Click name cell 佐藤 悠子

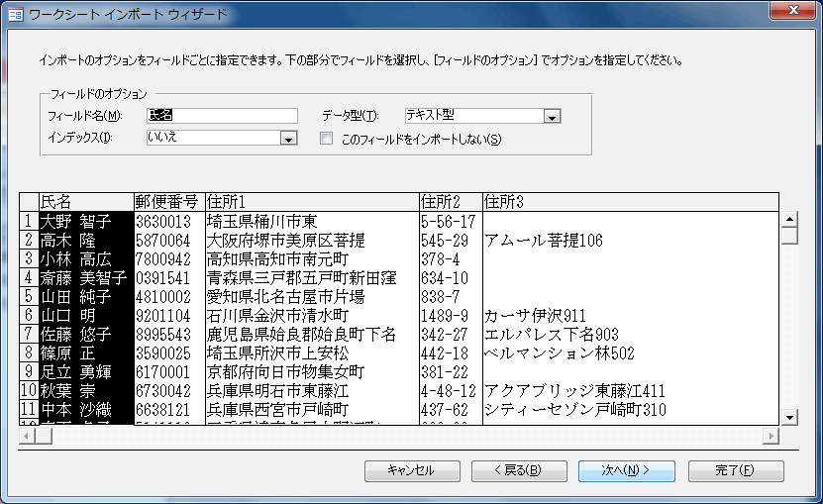coord(86,335)
